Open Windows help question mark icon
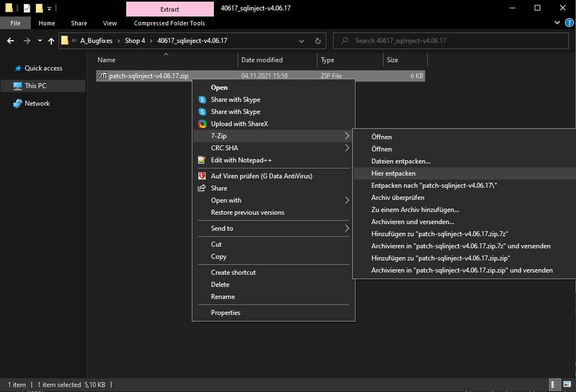Viewport: 576px width, 392px height. pos(569,23)
